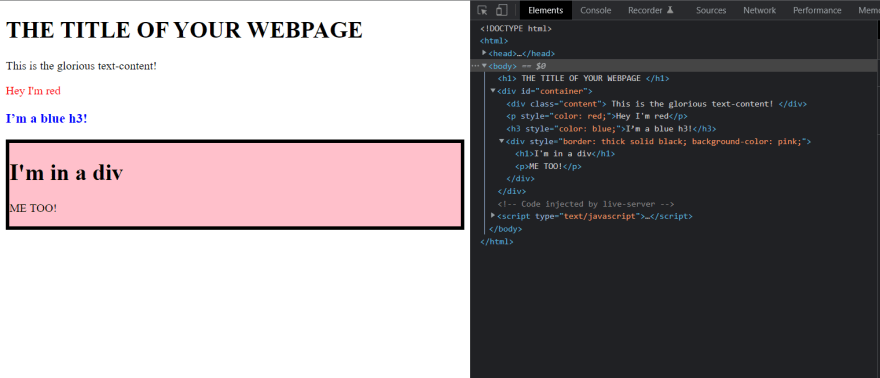Select the Code injected by live-server comment

tap(586, 204)
